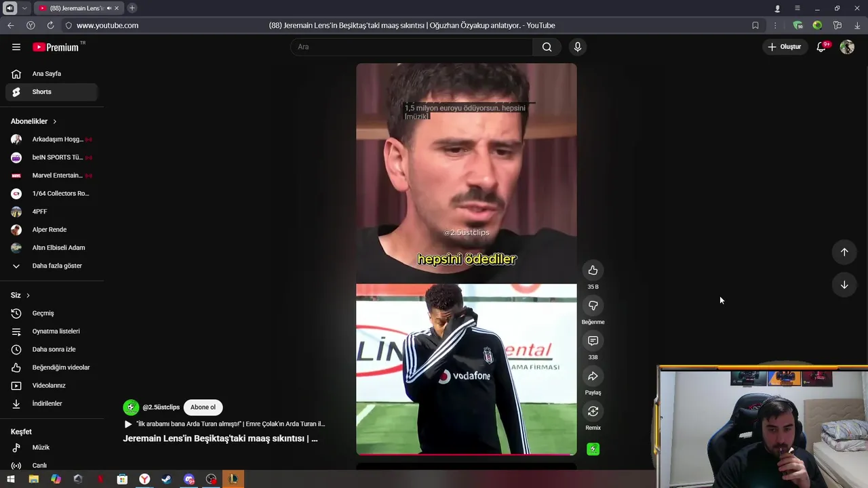Click the www.youtube.com address bar

pyautogui.click(x=107, y=25)
